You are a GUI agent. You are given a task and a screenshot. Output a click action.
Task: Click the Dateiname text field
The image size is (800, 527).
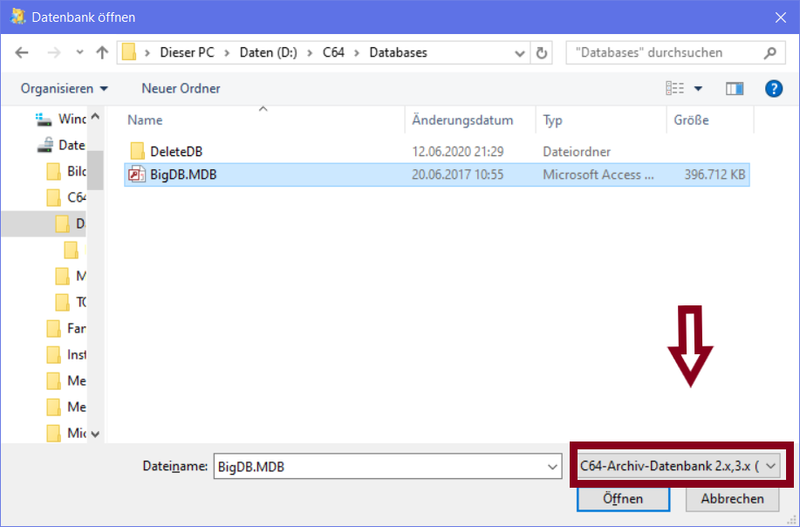(x=380, y=466)
